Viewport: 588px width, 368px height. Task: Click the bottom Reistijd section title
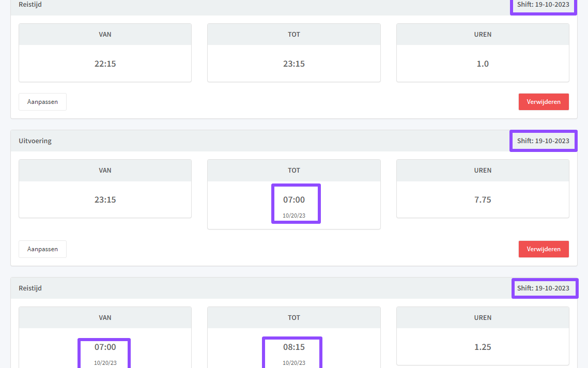[30, 288]
